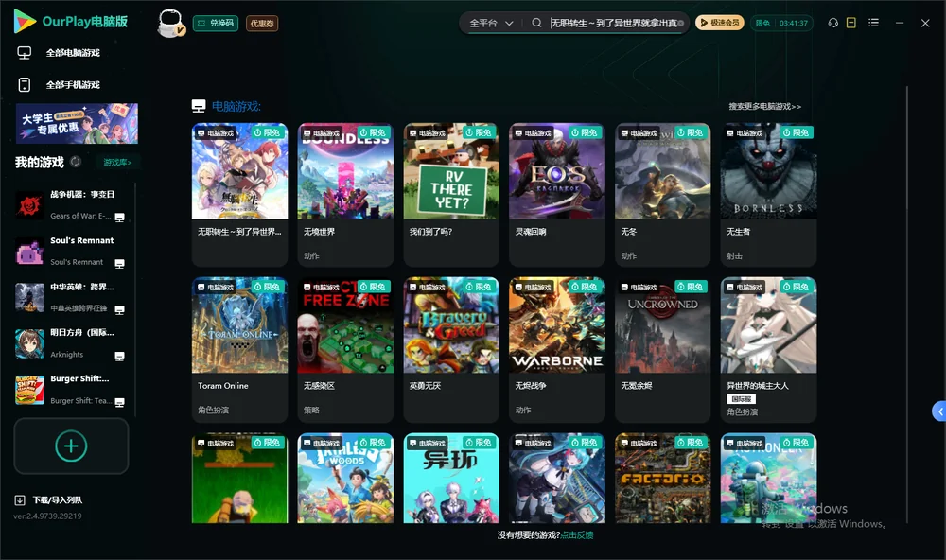
Task: Click the OurPlay logo icon
Action: pos(25,22)
